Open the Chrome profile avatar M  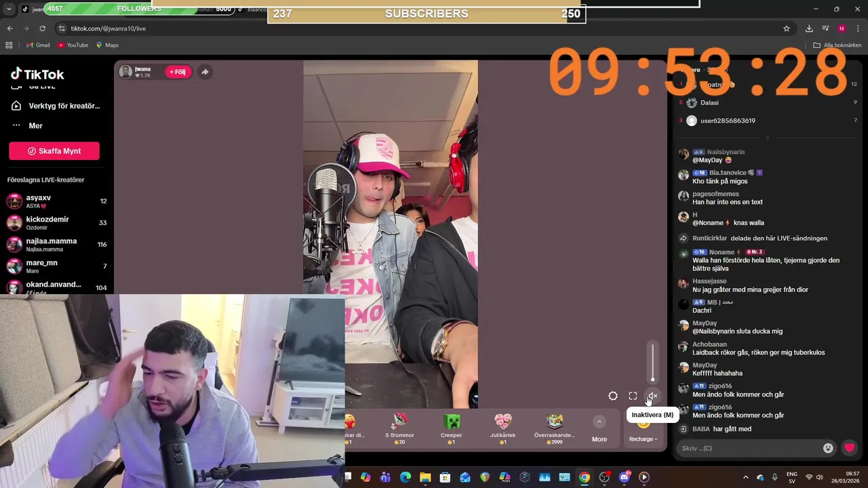[x=842, y=28]
